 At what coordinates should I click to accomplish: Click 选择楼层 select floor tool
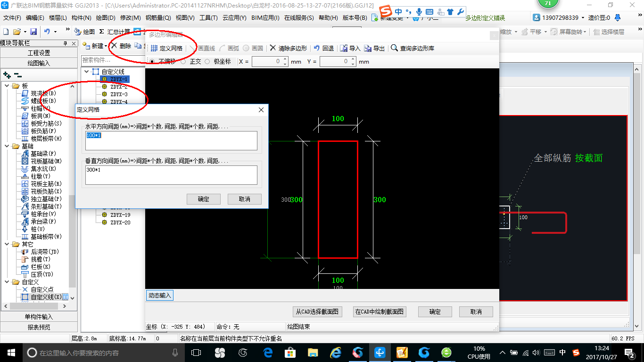tap(609, 32)
